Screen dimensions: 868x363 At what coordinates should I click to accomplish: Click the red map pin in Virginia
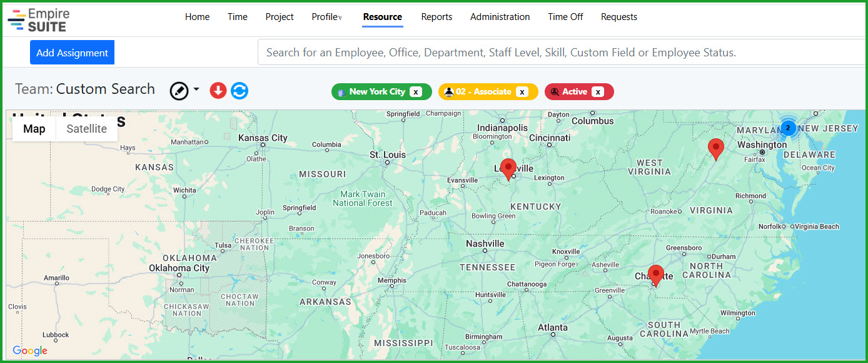[x=716, y=150]
